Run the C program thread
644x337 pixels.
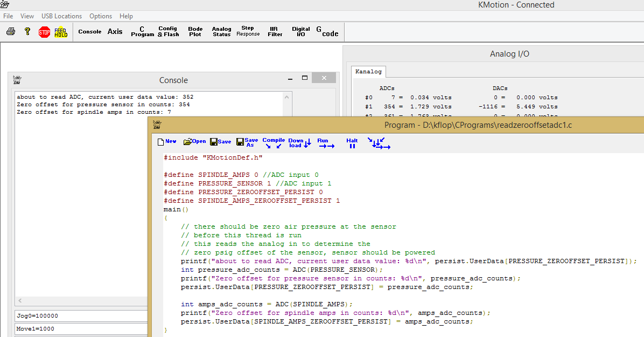pyautogui.click(x=325, y=143)
